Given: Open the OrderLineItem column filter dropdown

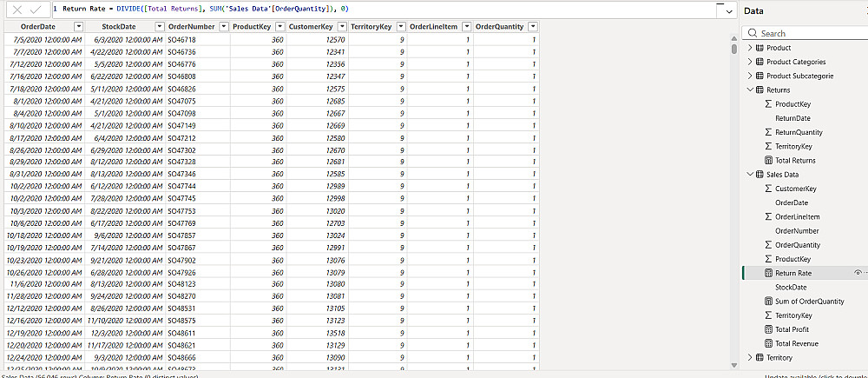Looking at the screenshot, I should [x=467, y=27].
